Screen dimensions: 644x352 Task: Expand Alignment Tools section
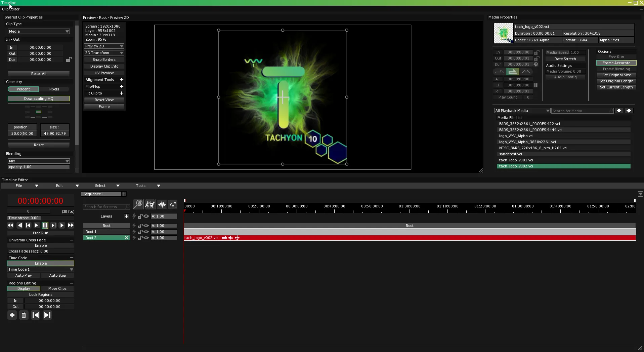122,80
